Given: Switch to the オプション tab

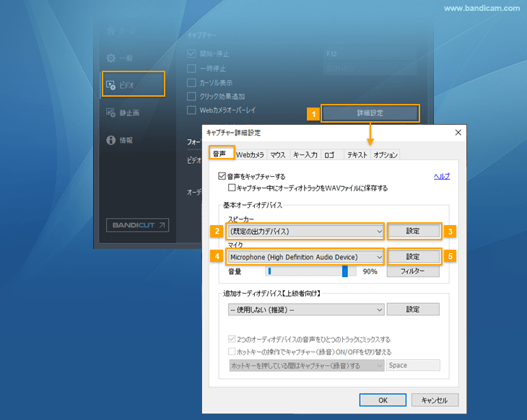Looking at the screenshot, I should (x=386, y=154).
